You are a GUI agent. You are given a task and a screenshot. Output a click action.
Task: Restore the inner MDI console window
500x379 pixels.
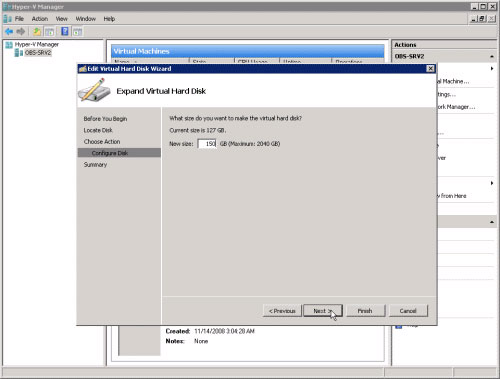pos(482,19)
